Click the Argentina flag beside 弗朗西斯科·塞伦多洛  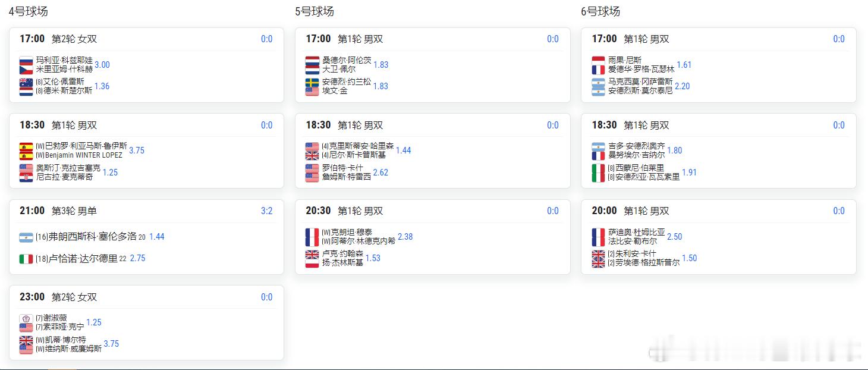click(x=26, y=237)
